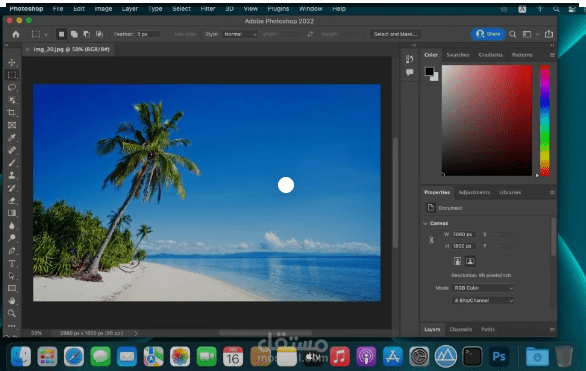
Task: Select the Blur tool
Action: 12,226
